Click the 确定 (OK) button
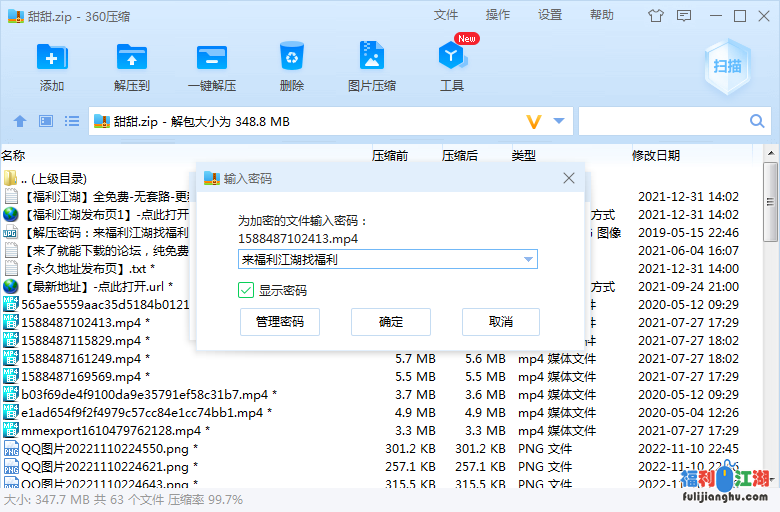Image resolution: width=780 pixels, height=512 pixels. pyautogui.click(x=391, y=322)
